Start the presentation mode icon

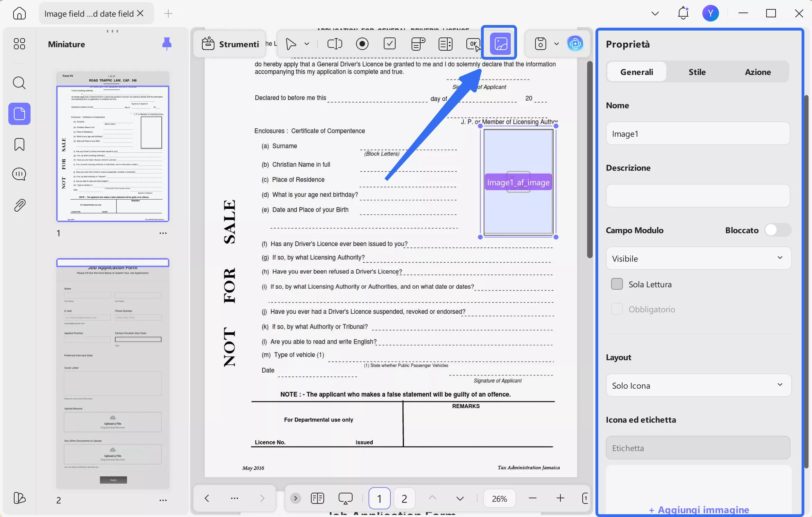click(345, 499)
